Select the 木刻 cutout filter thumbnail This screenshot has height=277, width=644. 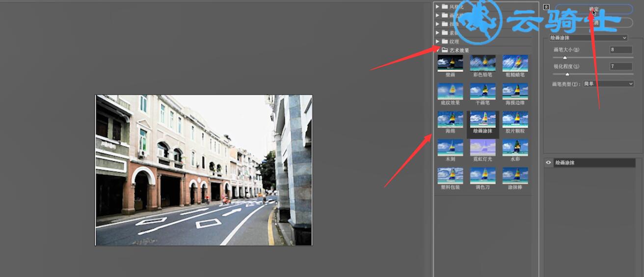click(450, 147)
